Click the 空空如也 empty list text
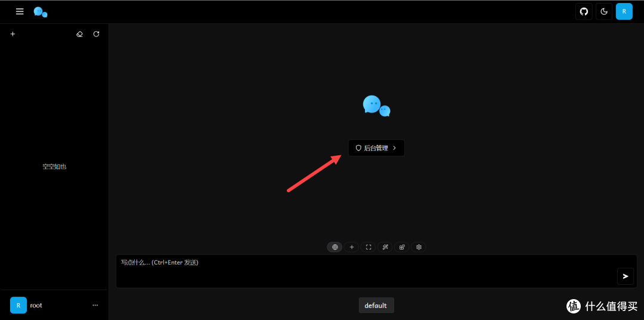The height and width of the screenshot is (320, 644). tap(55, 167)
